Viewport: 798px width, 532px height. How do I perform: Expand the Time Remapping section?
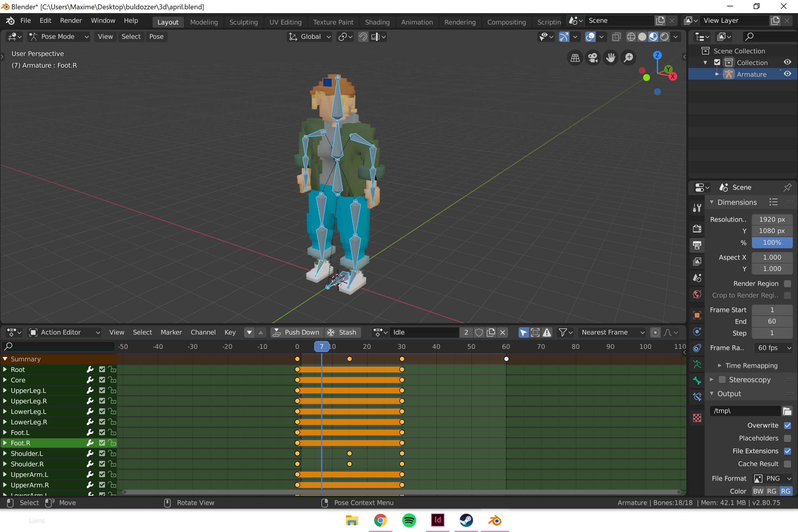(x=751, y=365)
